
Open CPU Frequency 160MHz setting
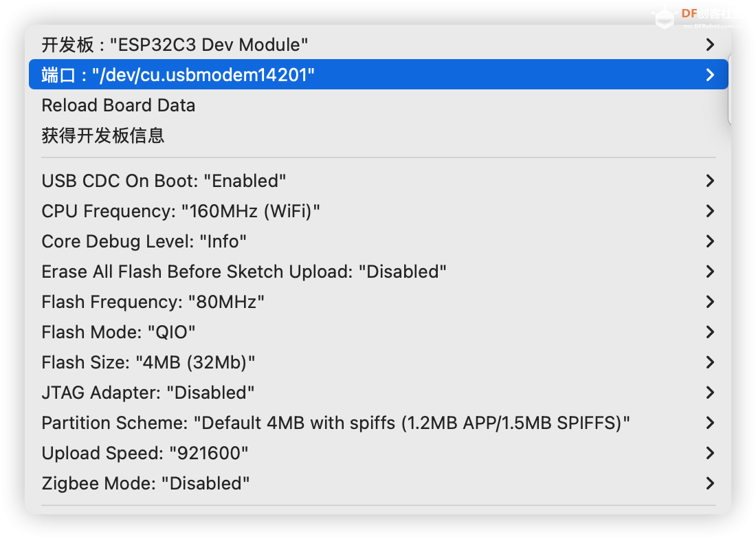(181, 211)
